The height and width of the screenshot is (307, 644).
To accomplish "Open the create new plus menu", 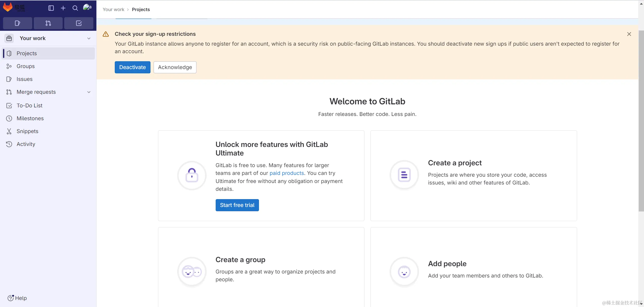I will 63,8.
